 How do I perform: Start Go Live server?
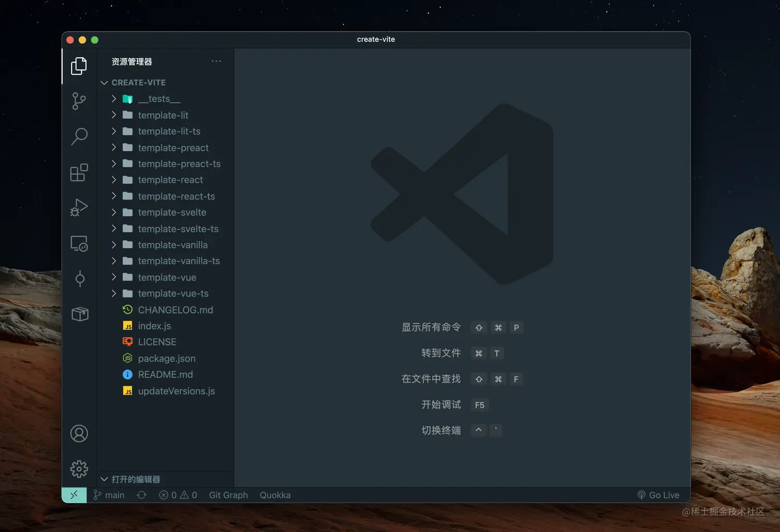[x=658, y=495]
